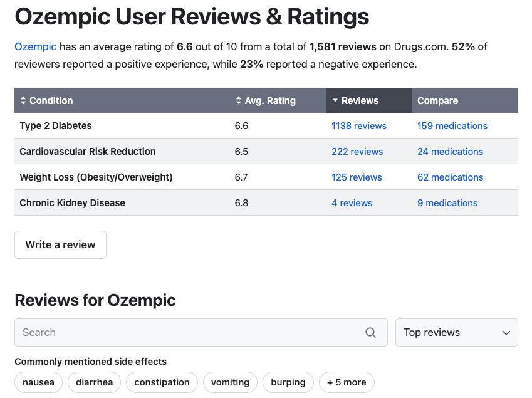Click Ozempic User Reviews & Ratings title
This screenshot has width=532, height=398.
192,16
